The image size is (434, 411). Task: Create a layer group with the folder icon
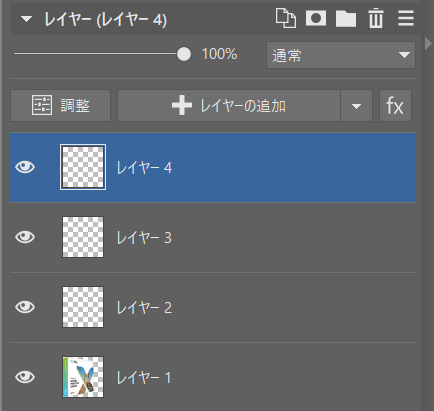click(346, 19)
